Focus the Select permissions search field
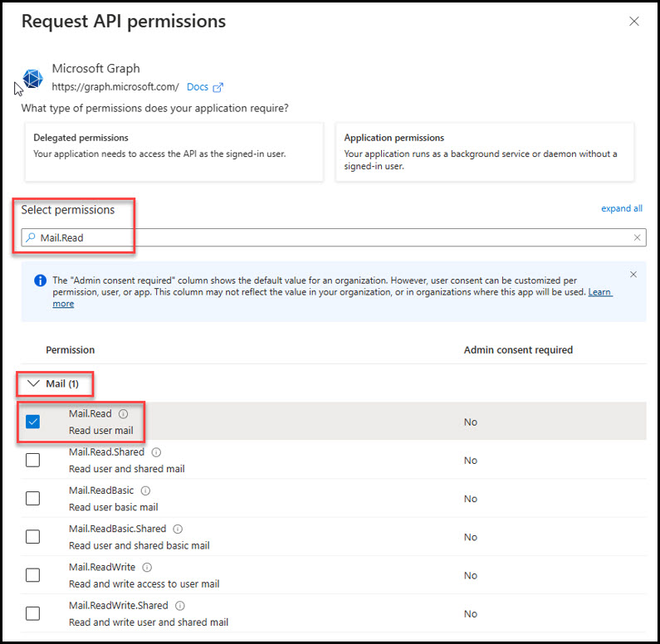660x644 pixels. (334, 237)
